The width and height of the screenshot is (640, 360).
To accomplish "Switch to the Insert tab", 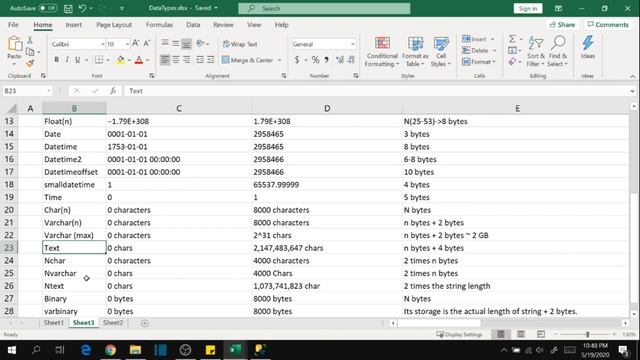I will pos(73,25).
